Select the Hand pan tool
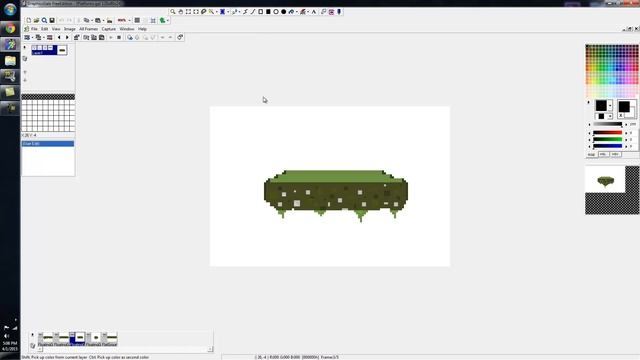640x360 pixels. pos(181,12)
